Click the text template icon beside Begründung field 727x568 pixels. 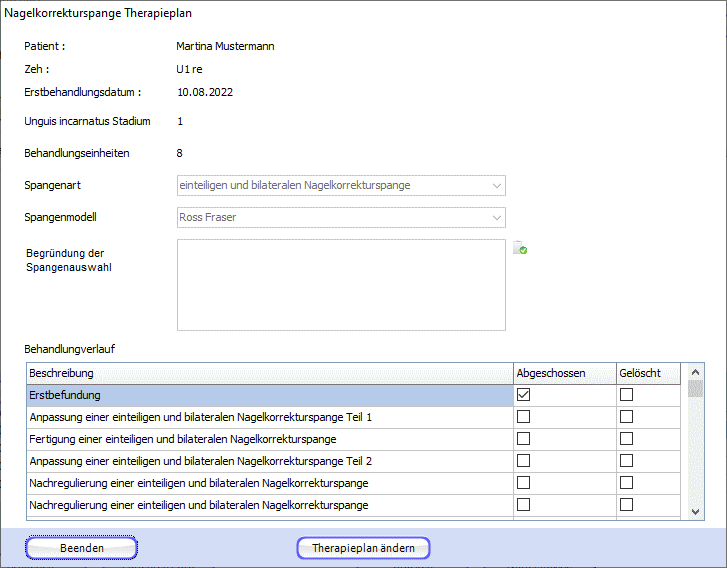click(x=520, y=249)
